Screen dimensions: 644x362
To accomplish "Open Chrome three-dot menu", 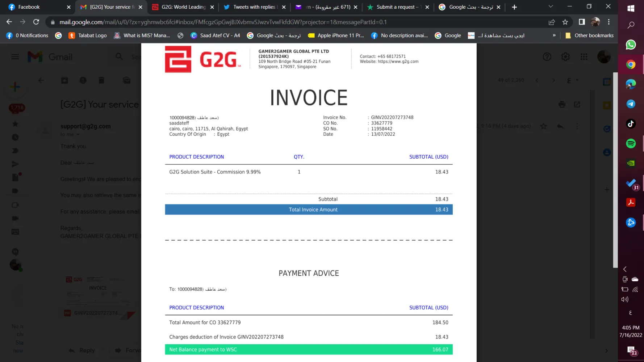I will (609, 22).
